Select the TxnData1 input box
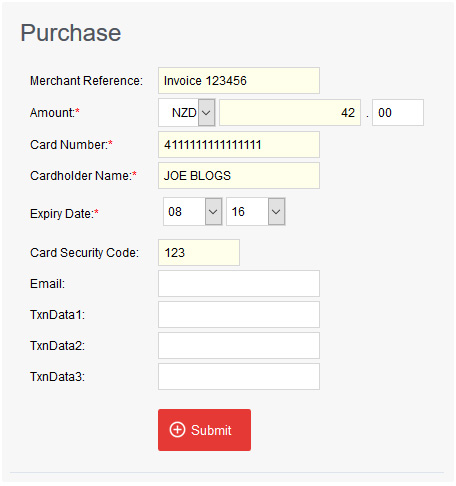The image size is (456, 486). pos(239,315)
